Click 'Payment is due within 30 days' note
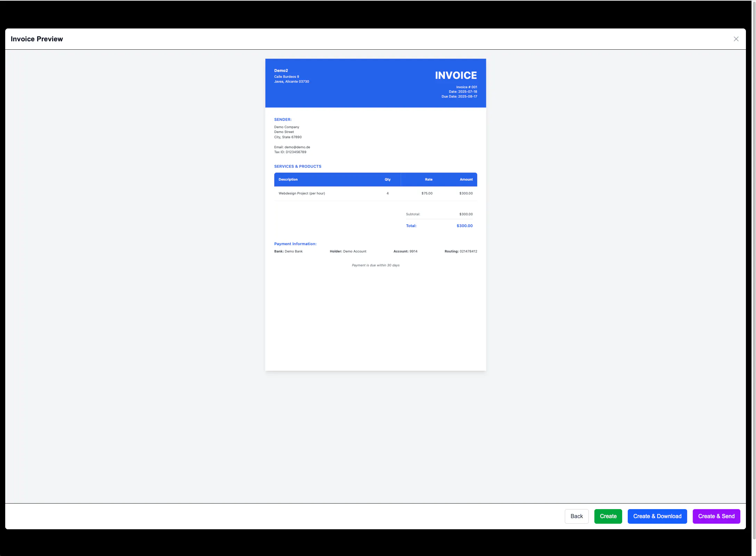The image size is (756, 556). [x=375, y=265]
